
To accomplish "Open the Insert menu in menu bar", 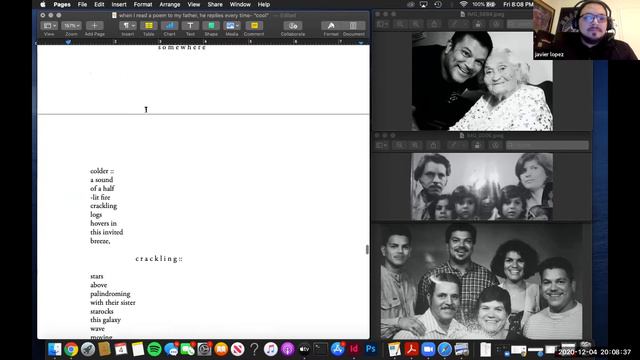I will click(119, 4).
